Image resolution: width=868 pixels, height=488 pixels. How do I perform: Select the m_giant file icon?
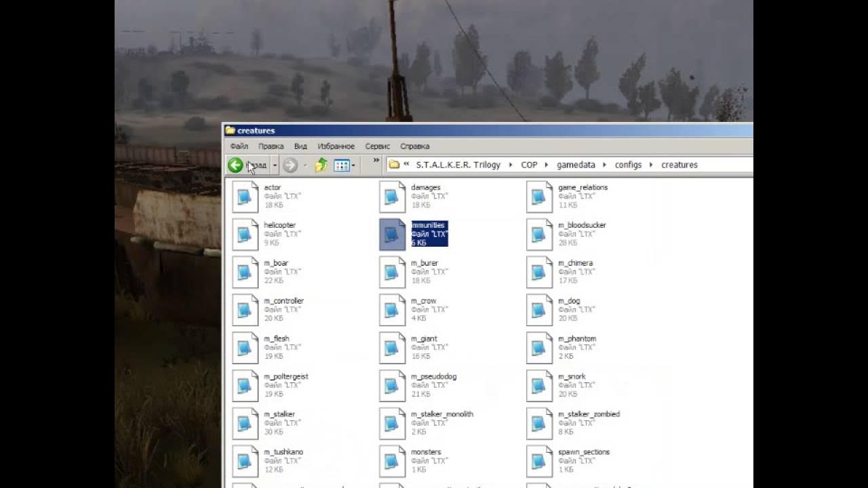click(x=392, y=348)
